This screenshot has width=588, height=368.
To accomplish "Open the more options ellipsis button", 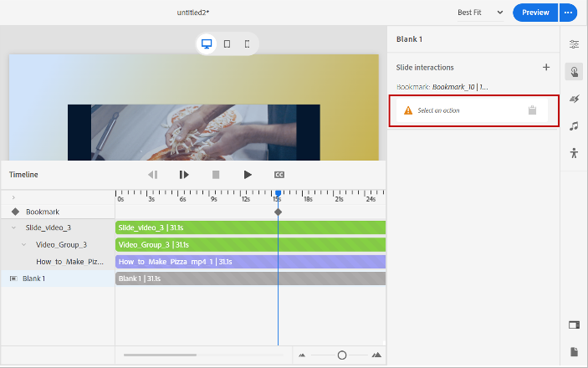I will click(569, 13).
